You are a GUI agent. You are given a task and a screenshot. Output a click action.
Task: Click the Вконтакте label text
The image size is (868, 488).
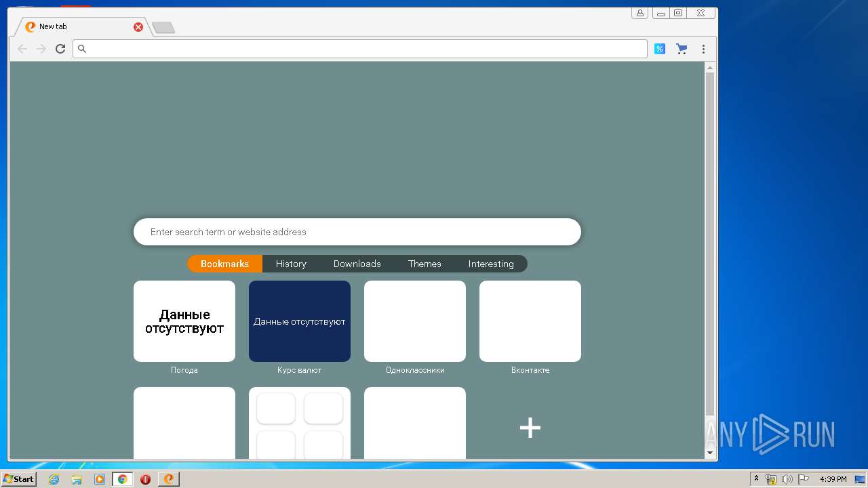pyautogui.click(x=530, y=370)
